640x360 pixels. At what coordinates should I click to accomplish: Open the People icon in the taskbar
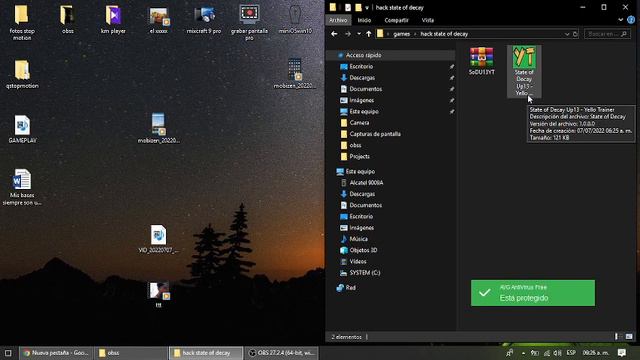tap(509, 353)
